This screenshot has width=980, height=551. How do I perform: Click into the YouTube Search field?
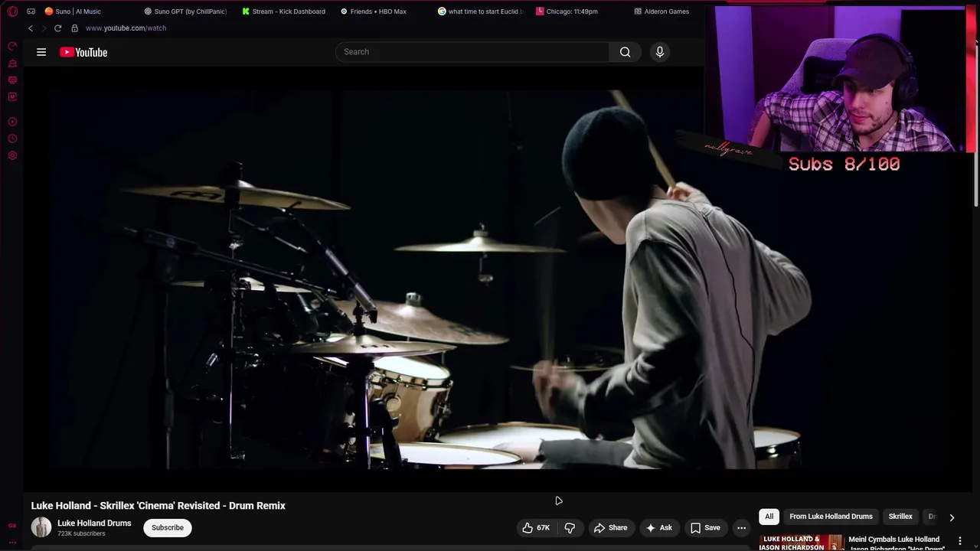point(472,52)
